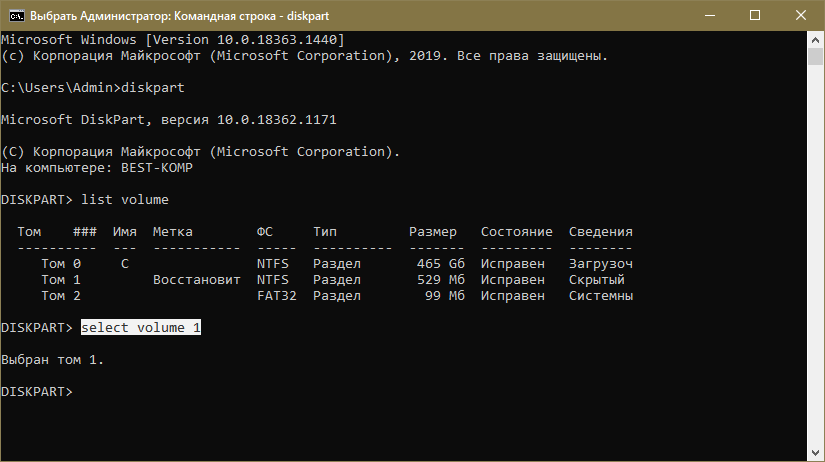
Task: Click the 'Состояние' column header
Action: [x=516, y=232]
